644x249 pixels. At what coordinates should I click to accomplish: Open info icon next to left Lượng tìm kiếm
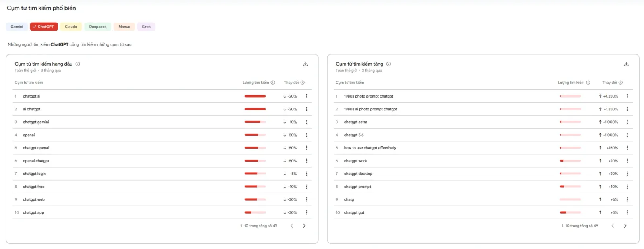273,83
